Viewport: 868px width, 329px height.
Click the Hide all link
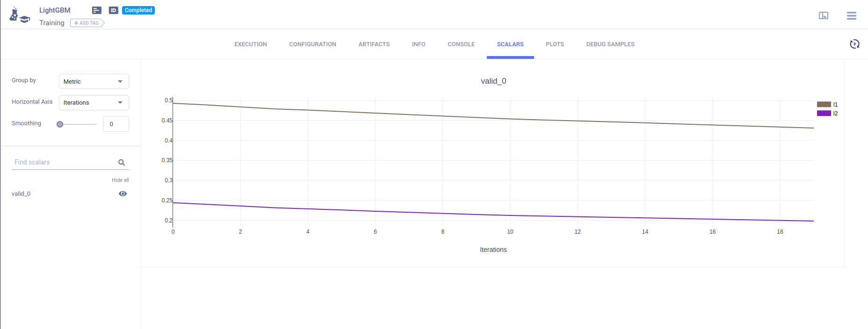(x=120, y=180)
